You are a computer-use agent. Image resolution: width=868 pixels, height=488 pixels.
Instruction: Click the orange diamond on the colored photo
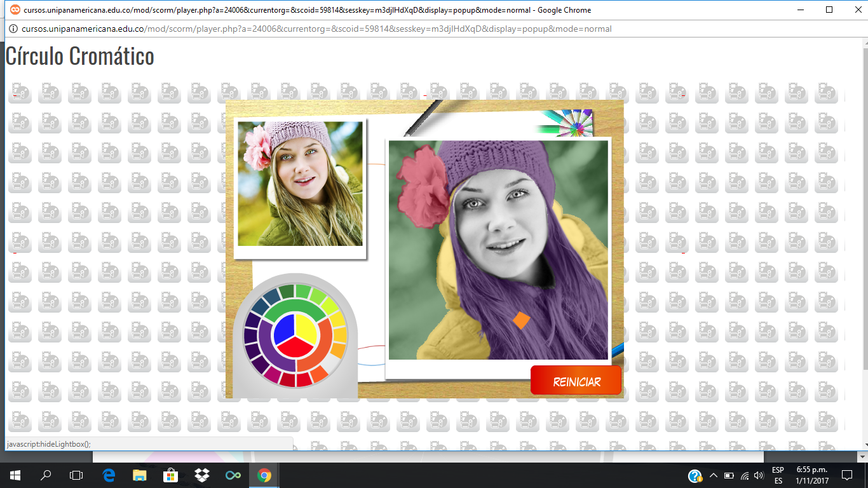pyautogui.click(x=521, y=320)
